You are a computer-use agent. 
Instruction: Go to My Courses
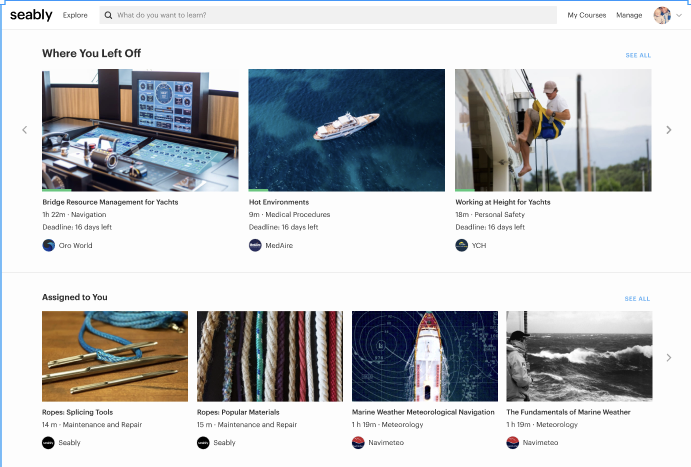pyautogui.click(x=587, y=15)
